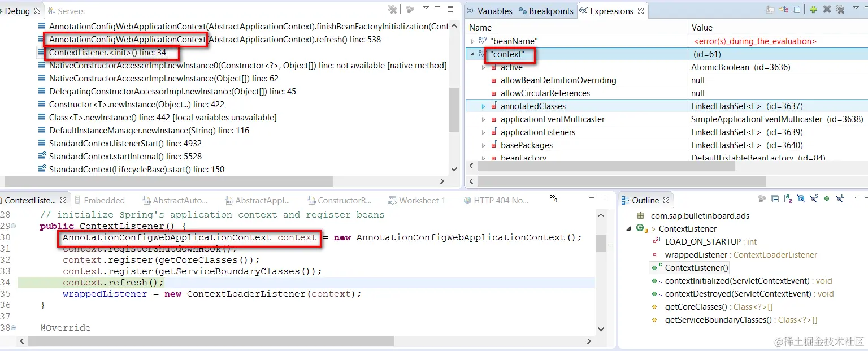Open the AbstractAuto... editor tab
This screenshot has width=868, height=351.
pyautogui.click(x=175, y=201)
